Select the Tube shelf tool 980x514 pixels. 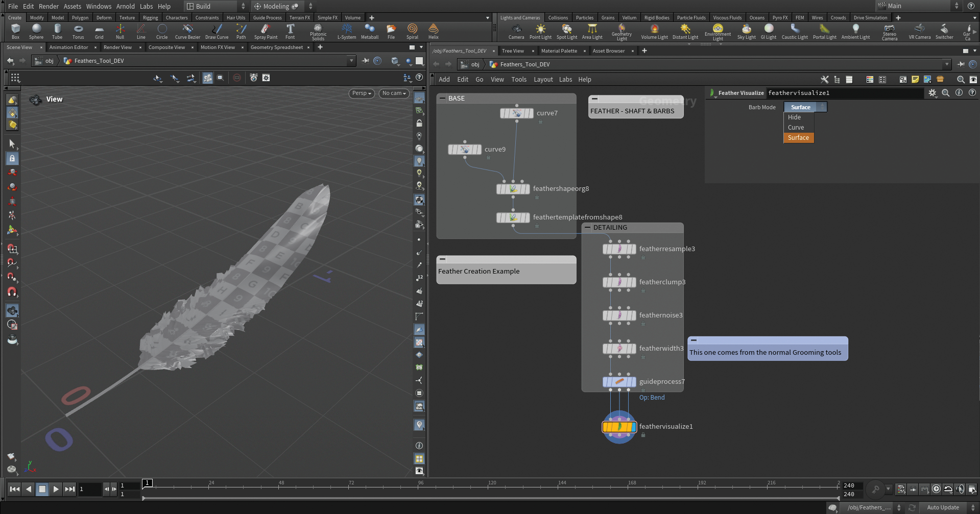[x=57, y=31]
